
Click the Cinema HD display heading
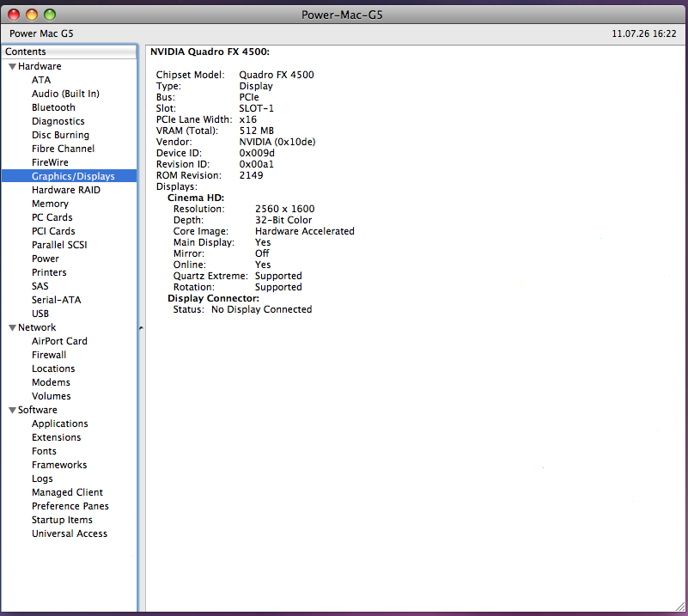pos(196,198)
